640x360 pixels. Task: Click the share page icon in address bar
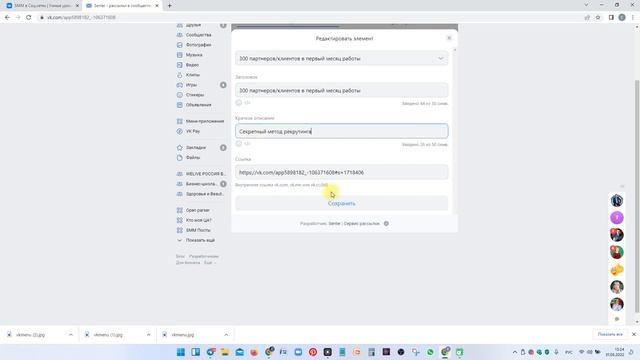(587, 17)
